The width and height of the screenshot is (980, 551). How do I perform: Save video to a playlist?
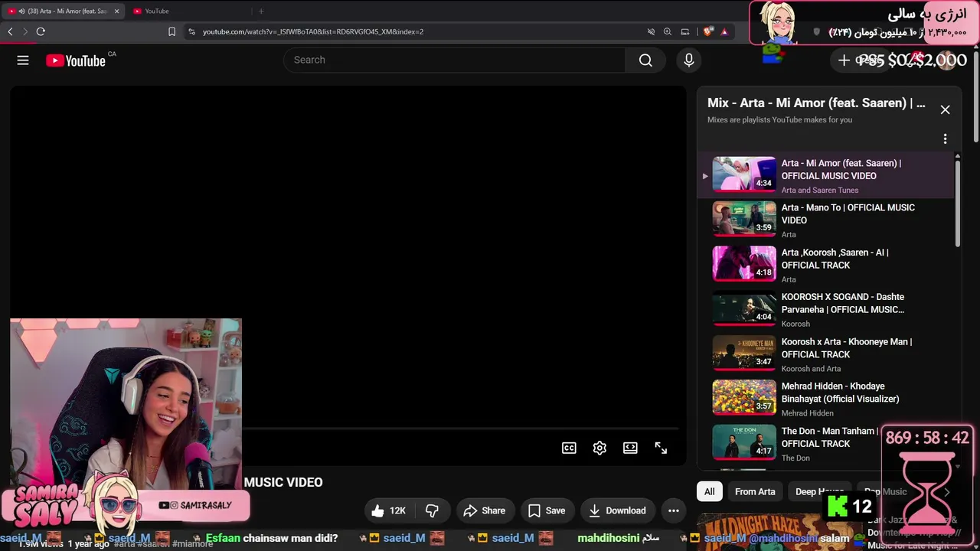click(547, 510)
